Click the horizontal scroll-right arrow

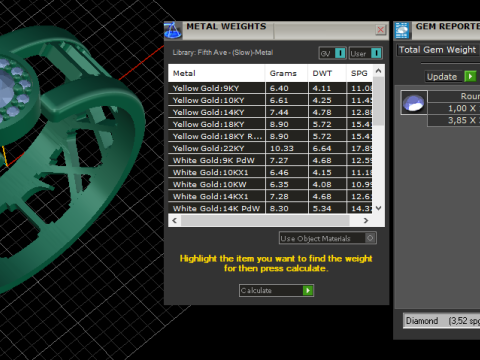coord(366,221)
